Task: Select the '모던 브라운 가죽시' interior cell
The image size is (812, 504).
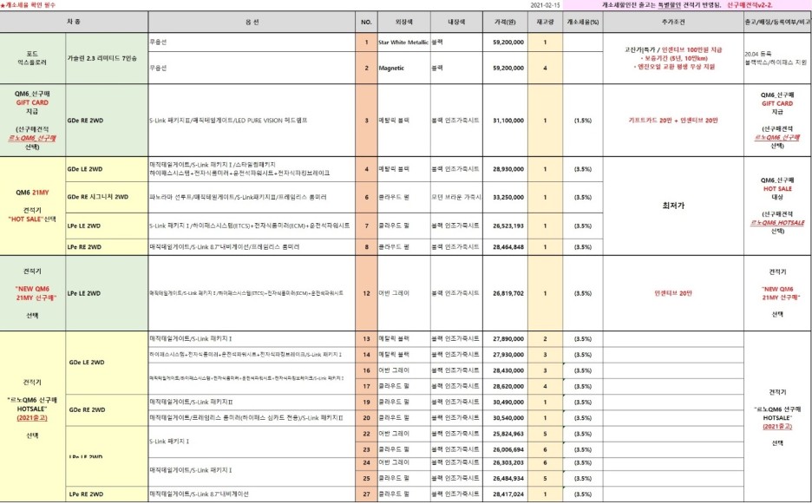Action: 456,198
